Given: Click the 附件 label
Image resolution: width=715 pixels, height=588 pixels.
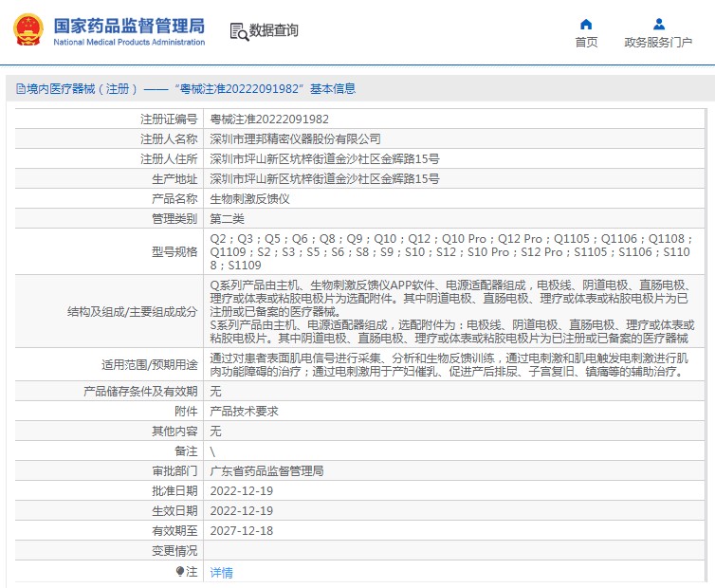Looking at the screenshot, I should (186, 411).
